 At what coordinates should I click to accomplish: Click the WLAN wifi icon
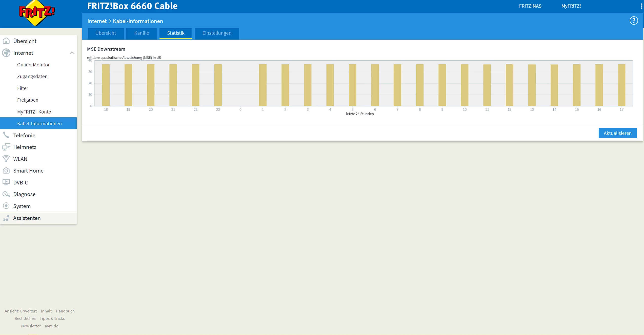pos(6,159)
